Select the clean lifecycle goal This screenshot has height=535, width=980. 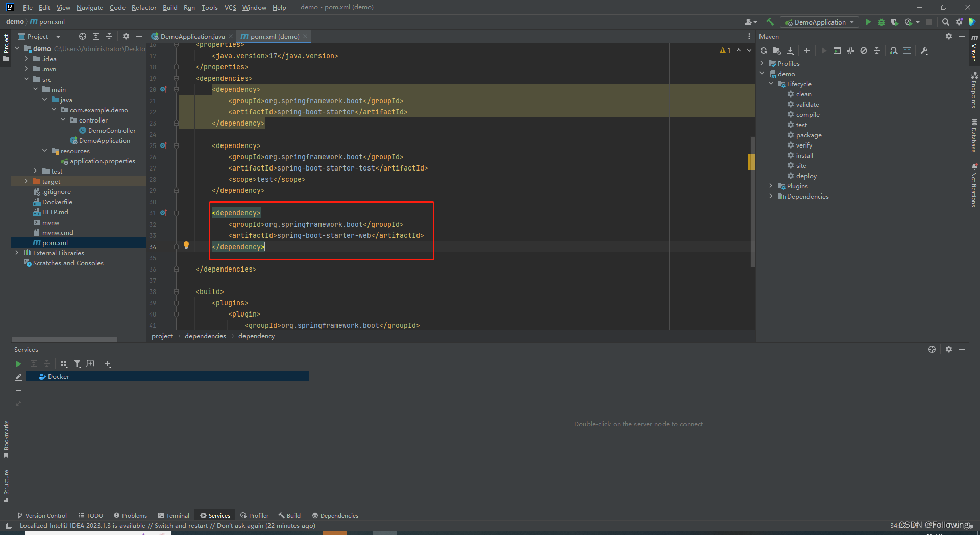click(x=803, y=94)
